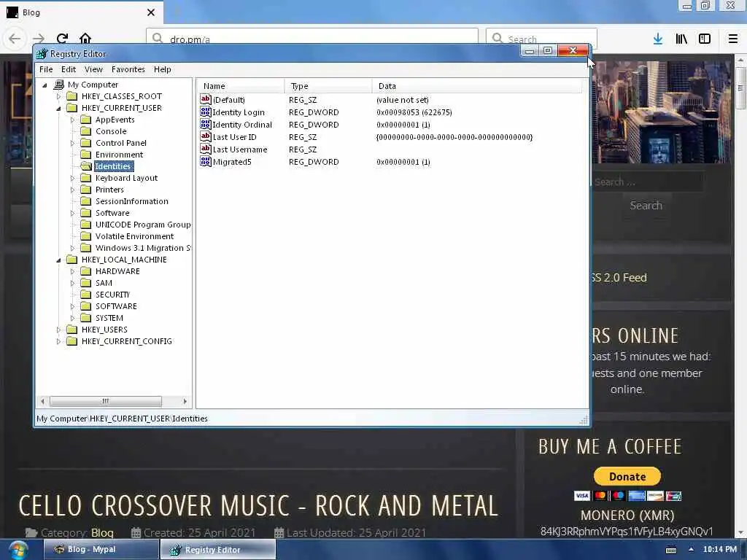This screenshot has height=560, width=747.
Task: Click the Environment folder icon
Action: (86, 155)
